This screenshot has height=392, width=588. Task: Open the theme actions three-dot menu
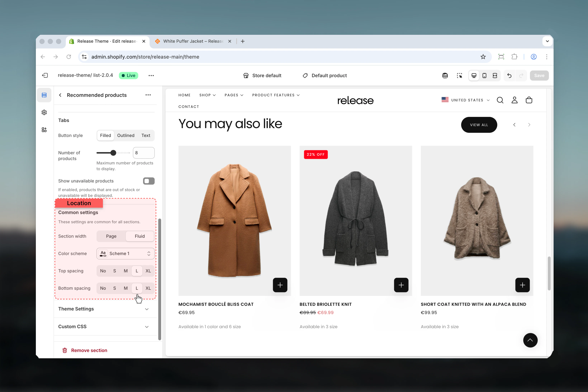pos(151,75)
